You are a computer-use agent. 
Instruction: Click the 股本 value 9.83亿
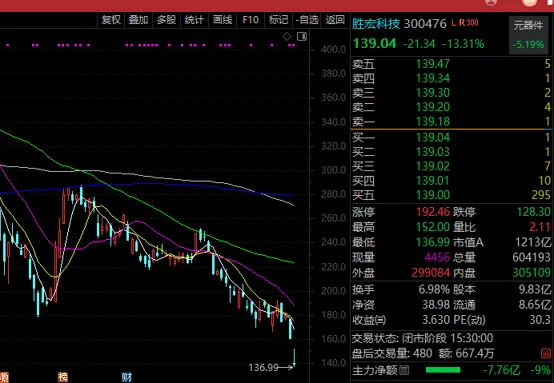(x=535, y=290)
